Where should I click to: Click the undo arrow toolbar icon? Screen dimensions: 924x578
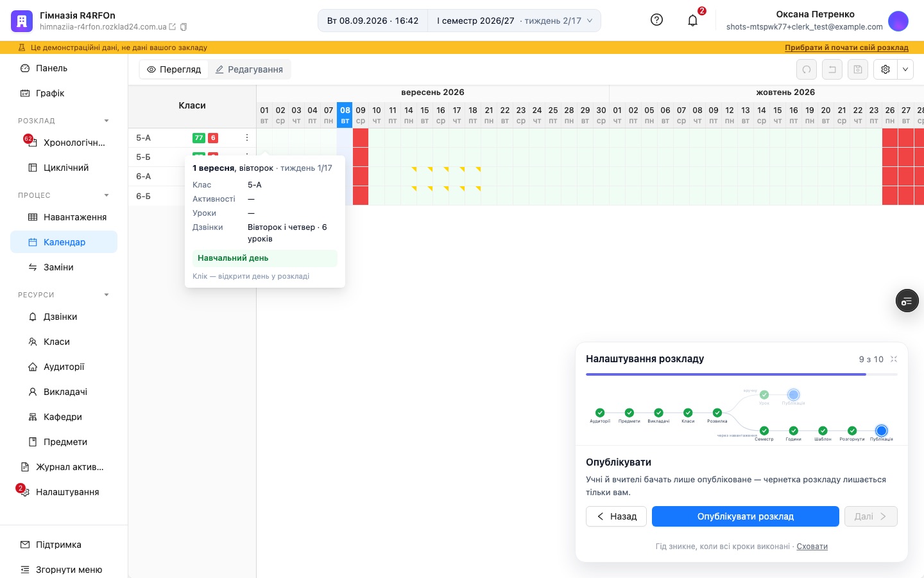click(x=832, y=69)
